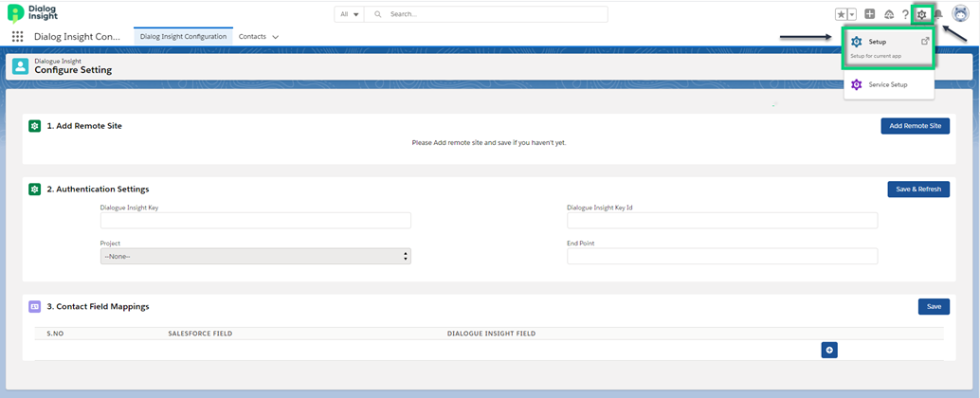The width and height of the screenshot is (980, 398).
Task: Click the SALESFORCE FIELD column header
Action: pyautogui.click(x=200, y=334)
